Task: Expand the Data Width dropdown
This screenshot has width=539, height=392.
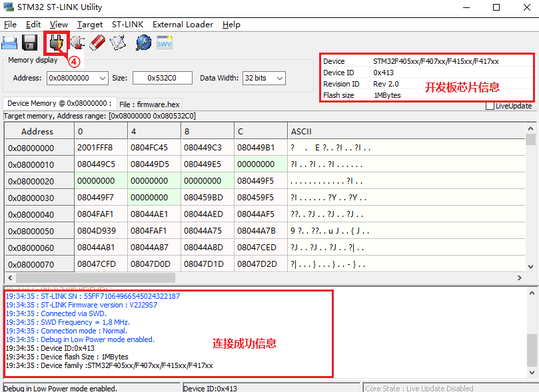Action: pyautogui.click(x=280, y=79)
